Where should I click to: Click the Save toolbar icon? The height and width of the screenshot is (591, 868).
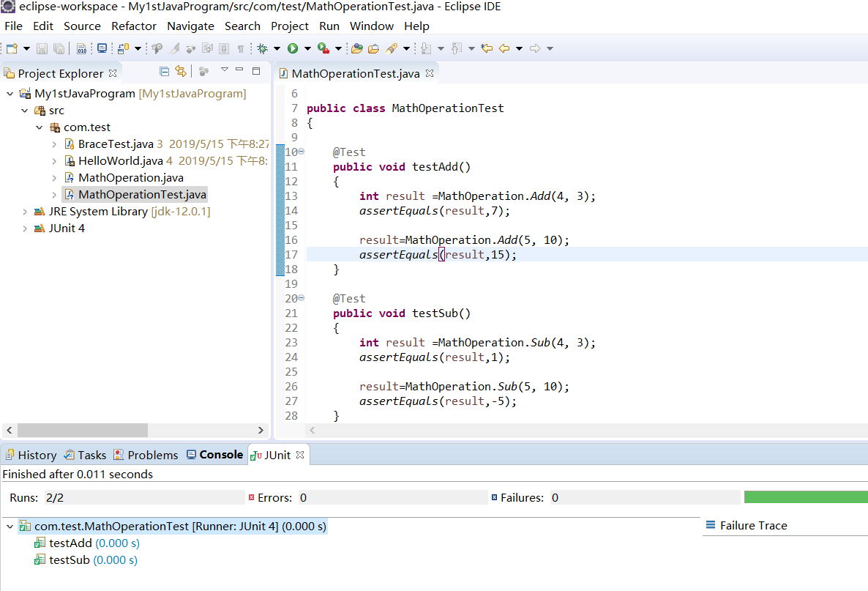[x=42, y=49]
